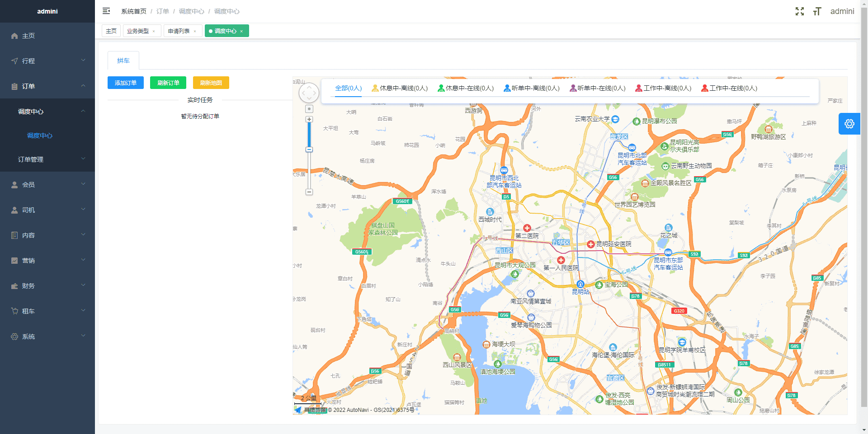Select the 工作中-在线(0人) filter tab
Viewport: 868px width, 434px height.
pos(729,88)
